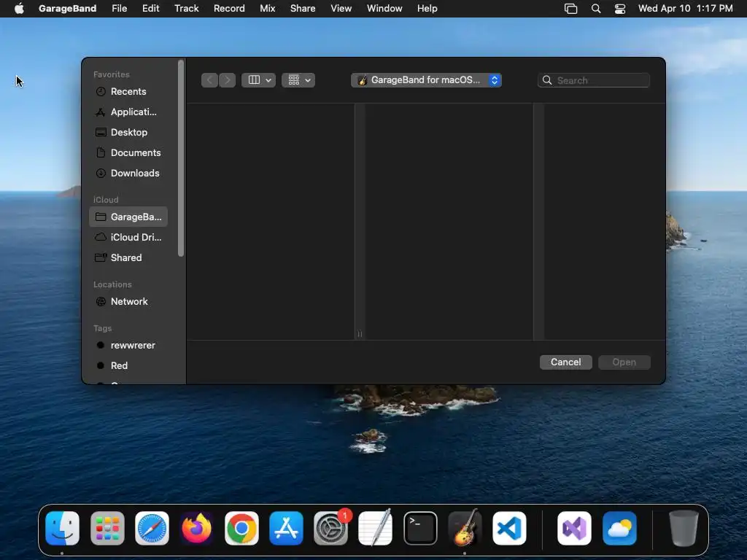Viewport: 747px width, 560px height.
Task: Open Control Center in the menu bar
Action: 620,9
